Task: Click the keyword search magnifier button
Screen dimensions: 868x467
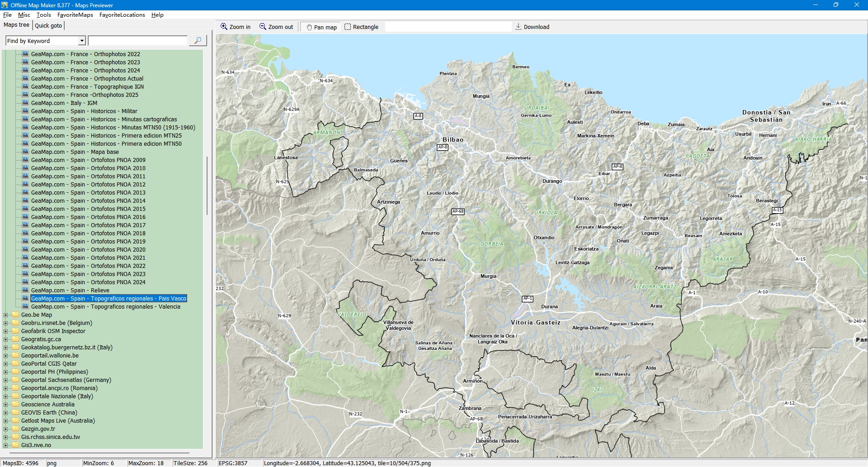Action: (x=198, y=41)
